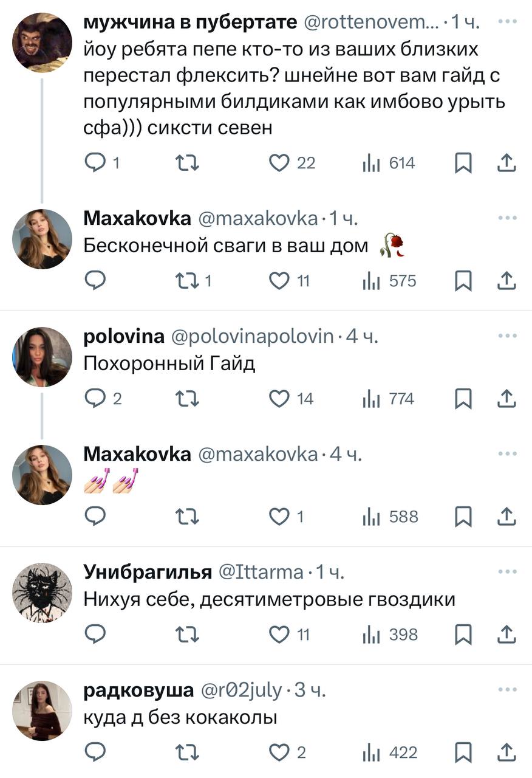The width and height of the screenshot is (532, 778).
Task: Share Maxakovka's nail polish emoji reply
Action: (506, 517)
